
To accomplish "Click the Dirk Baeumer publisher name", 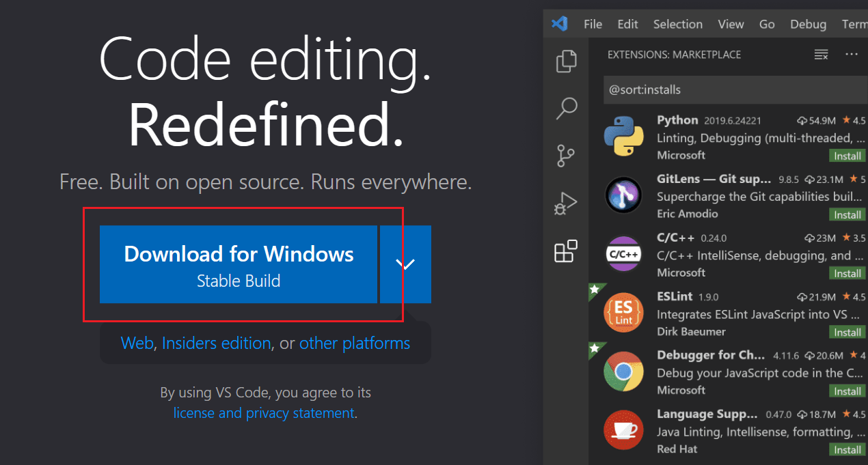I will click(x=691, y=331).
